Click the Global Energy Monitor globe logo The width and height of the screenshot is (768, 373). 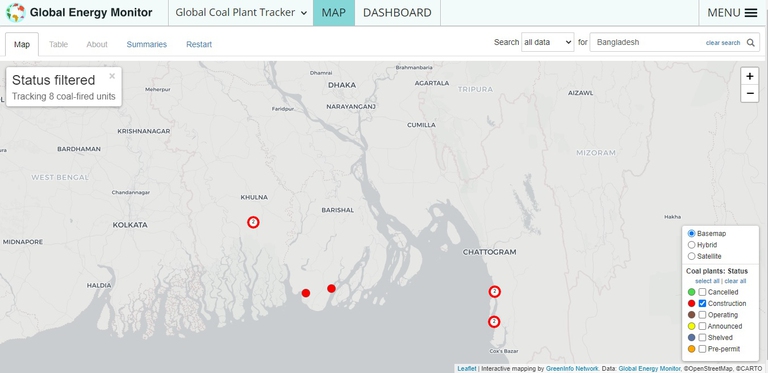click(16, 13)
